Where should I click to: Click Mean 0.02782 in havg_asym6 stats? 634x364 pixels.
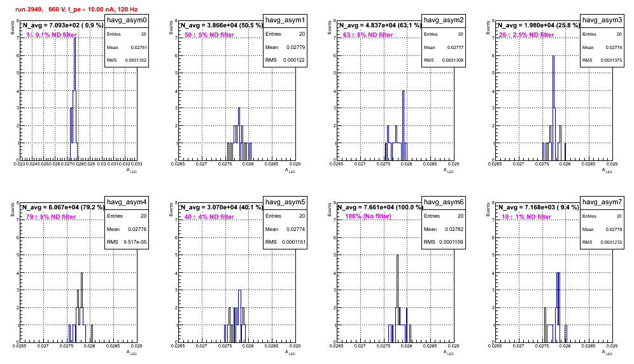(444, 229)
